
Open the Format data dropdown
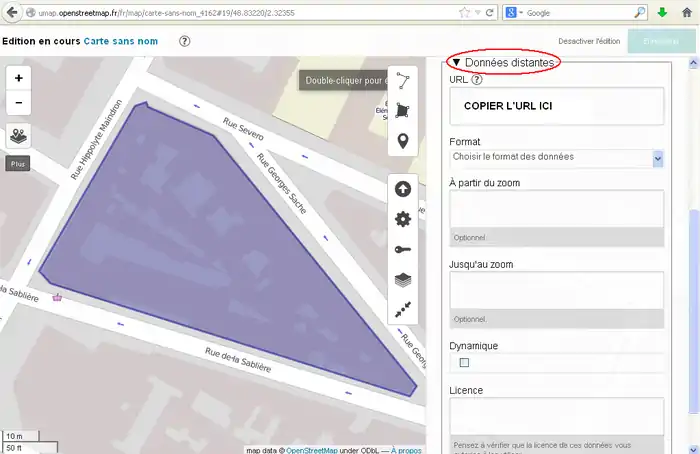pyautogui.click(x=556, y=157)
